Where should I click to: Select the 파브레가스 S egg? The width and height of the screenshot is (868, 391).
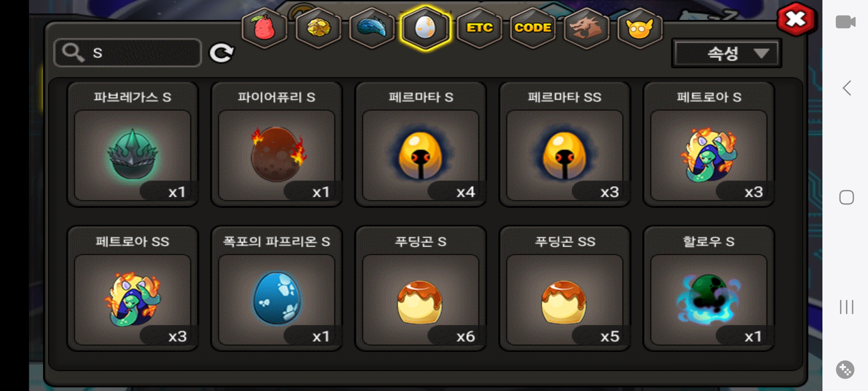(x=133, y=144)
